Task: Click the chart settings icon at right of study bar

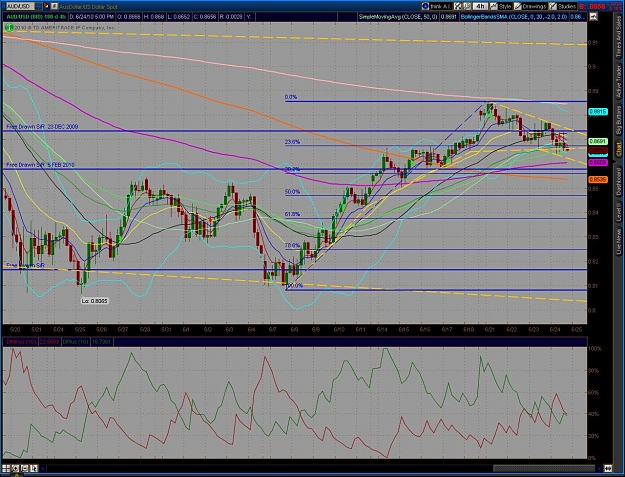Action: pyautogui.click(x=594, y=17)
